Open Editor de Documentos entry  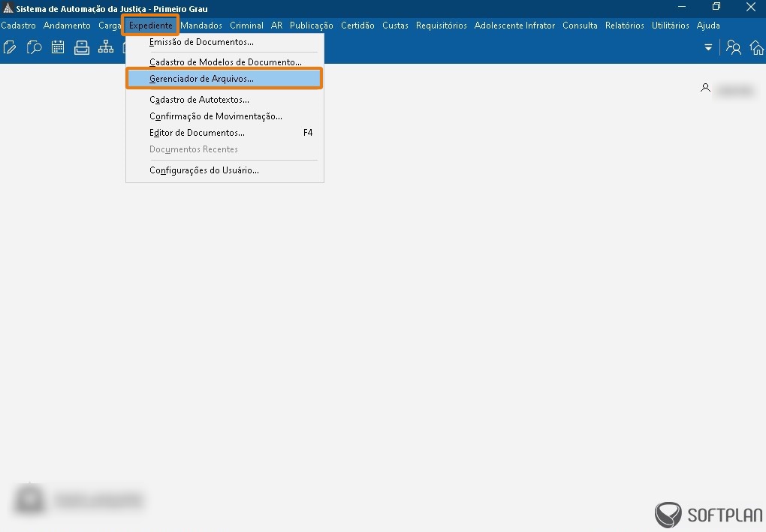(225, 133)
